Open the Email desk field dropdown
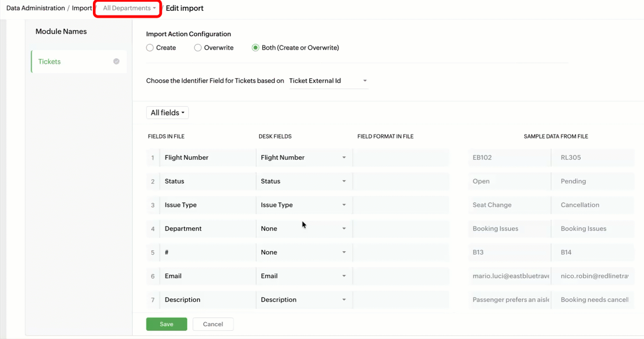The image size is (644, 339). (x=303, y=276)
